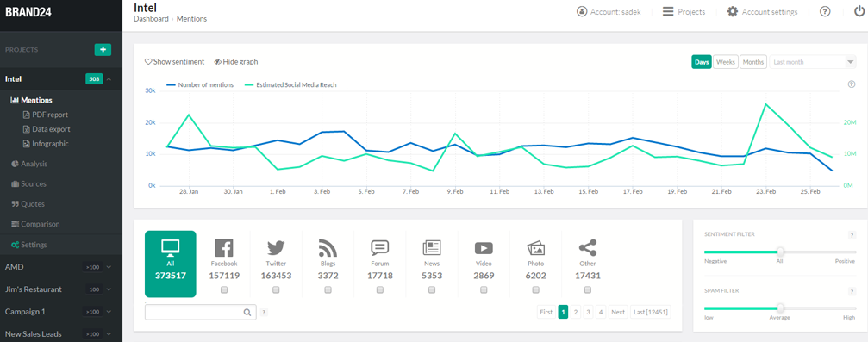Viewport: 868px width, 342px height.
Task: Tick the News source checkbox
Action: 432,290
